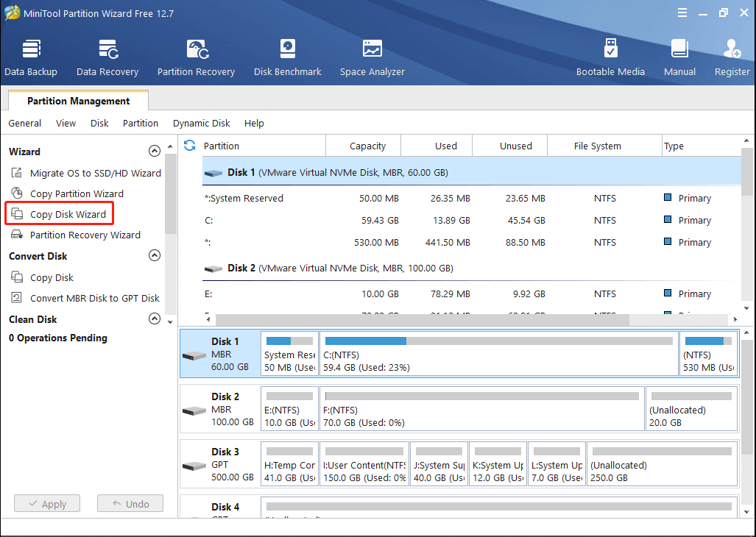Open the Data Backup tool
This screenshot has height=537, width=756.
click(31, 58)
